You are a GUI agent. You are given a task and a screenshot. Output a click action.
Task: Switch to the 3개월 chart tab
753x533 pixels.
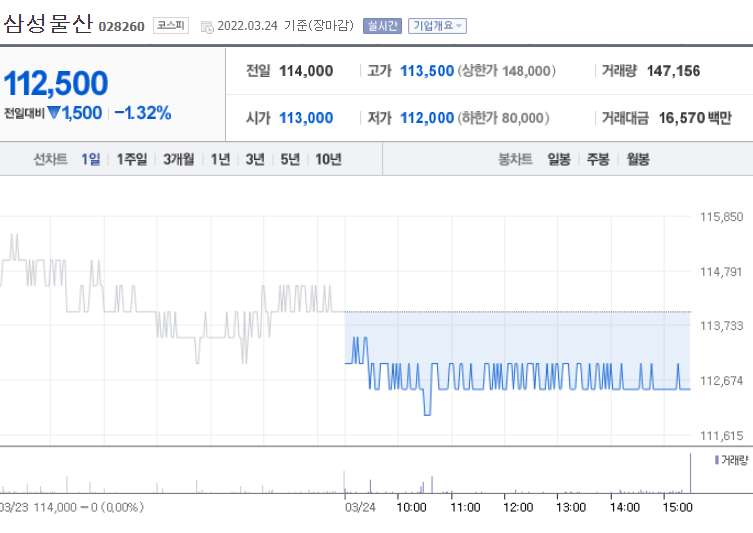pyautogui.click(x=178, y=159)
